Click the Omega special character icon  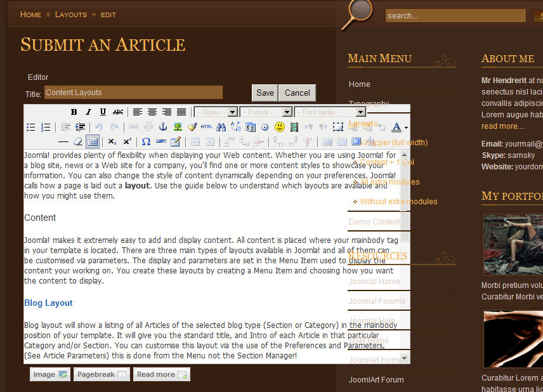[146, 141]
